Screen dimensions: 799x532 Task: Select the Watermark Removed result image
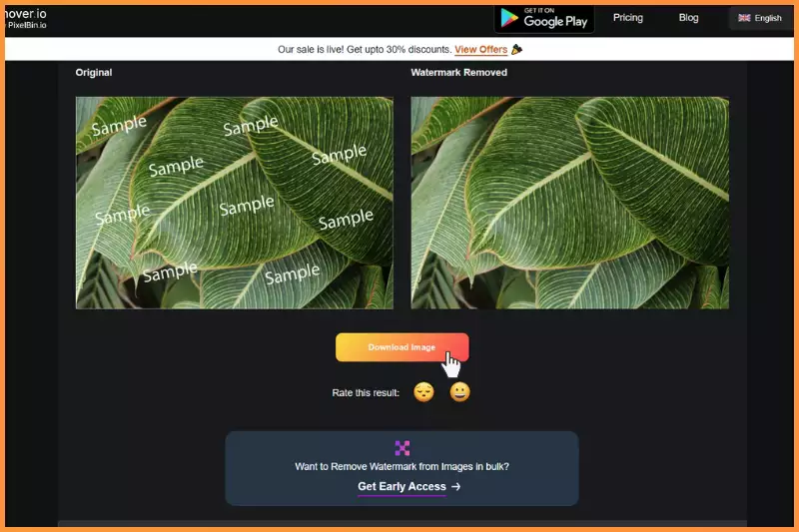coord(569,203)
